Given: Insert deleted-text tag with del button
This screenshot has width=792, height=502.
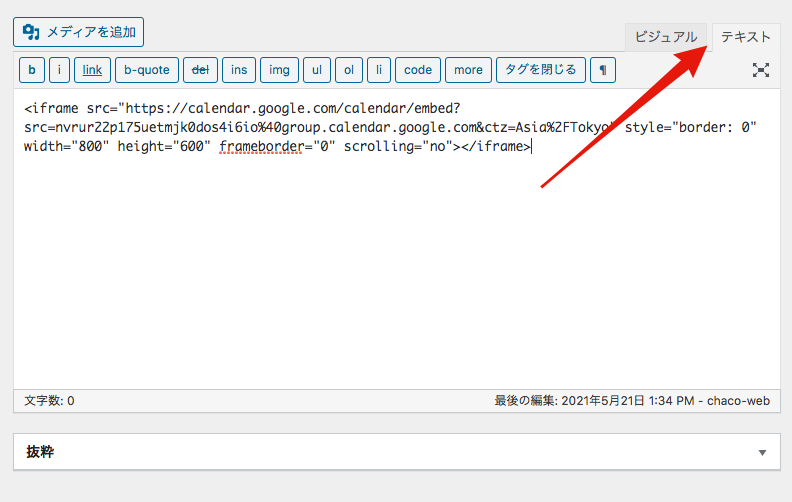Looking at the screenshot, I should click(x=200, y=70).
